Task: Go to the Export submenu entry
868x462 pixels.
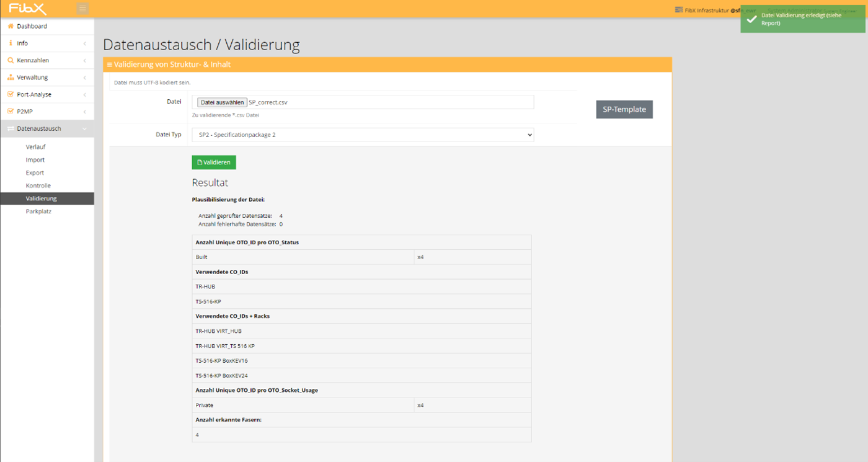Action: (35, 173)
